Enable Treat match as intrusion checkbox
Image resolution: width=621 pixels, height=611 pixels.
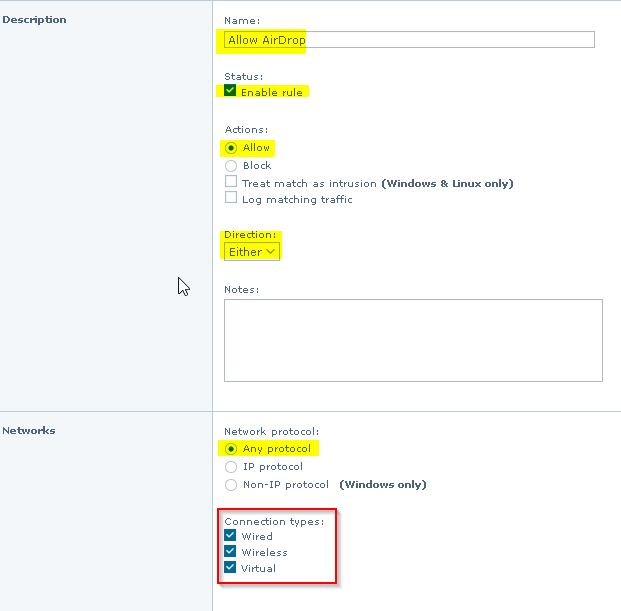[x=231, y=183]
